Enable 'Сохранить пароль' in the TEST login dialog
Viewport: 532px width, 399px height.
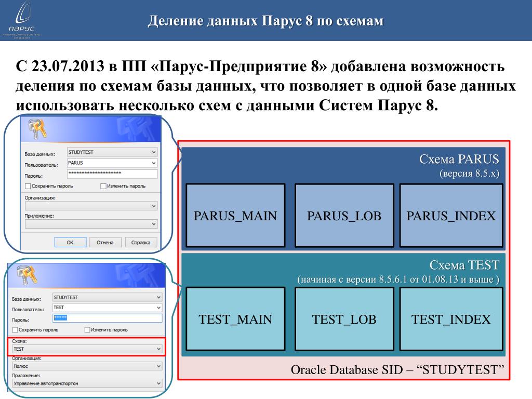pyautogui.click(x=15, y=329)
